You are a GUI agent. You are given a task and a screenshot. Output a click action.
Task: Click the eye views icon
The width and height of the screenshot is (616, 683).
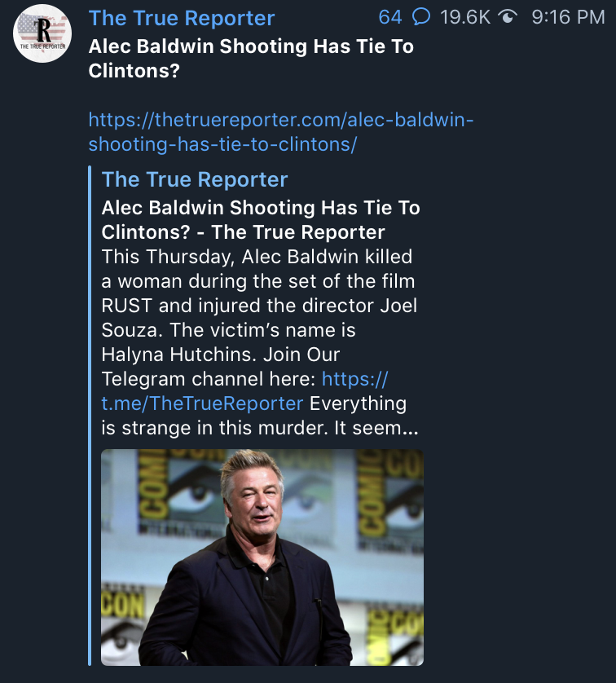[x=508, y=18]
